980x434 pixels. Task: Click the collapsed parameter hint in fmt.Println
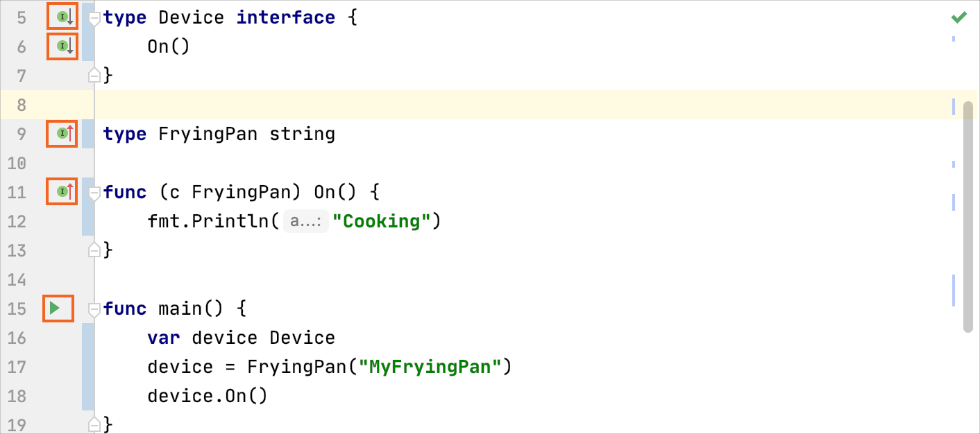305,222
